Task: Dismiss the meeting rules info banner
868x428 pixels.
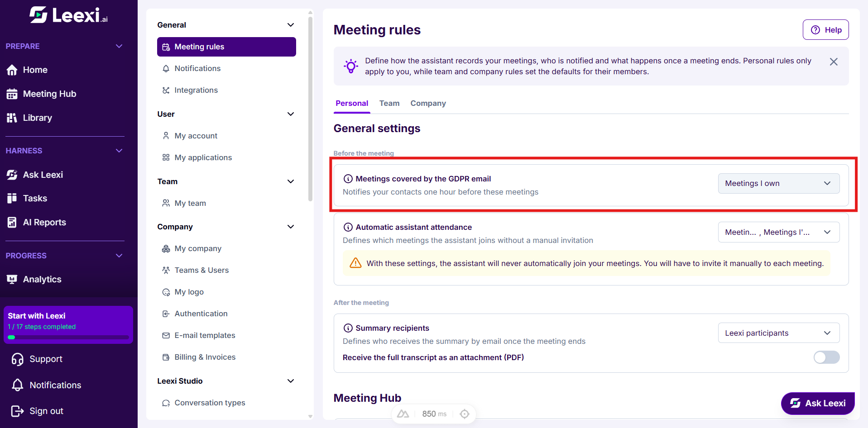Action: tap(834, 62)
